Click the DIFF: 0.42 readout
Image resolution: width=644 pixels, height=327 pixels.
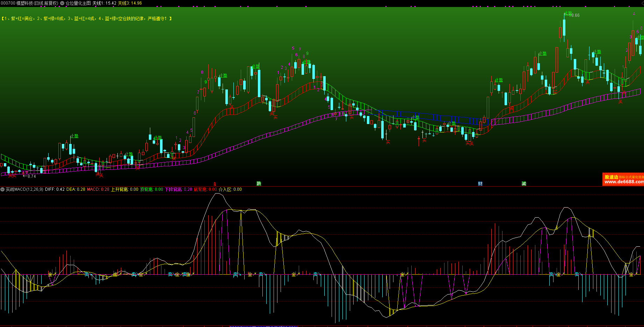point(55,189)
